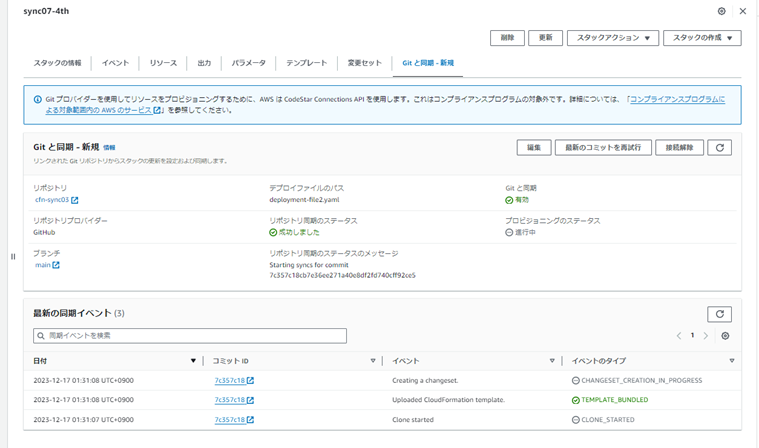Open the main branch link
759x448 pixels.
pyautogui.click(x=47, y=265)
